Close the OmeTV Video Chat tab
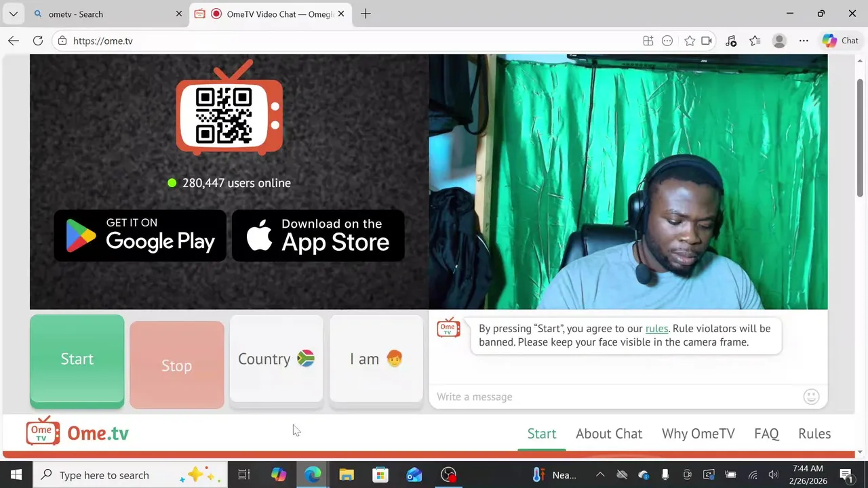 (x=341, y=14)
